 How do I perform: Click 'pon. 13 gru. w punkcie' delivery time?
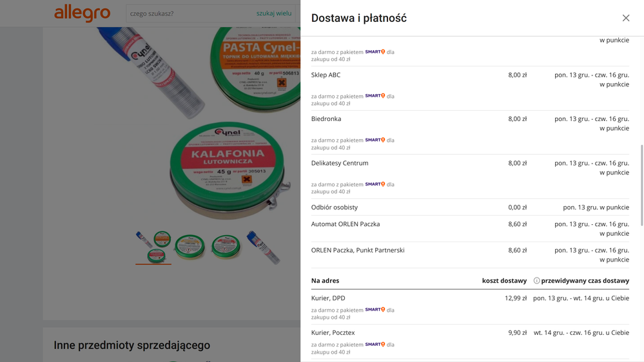pyautogui.click(x=596, y=207)
